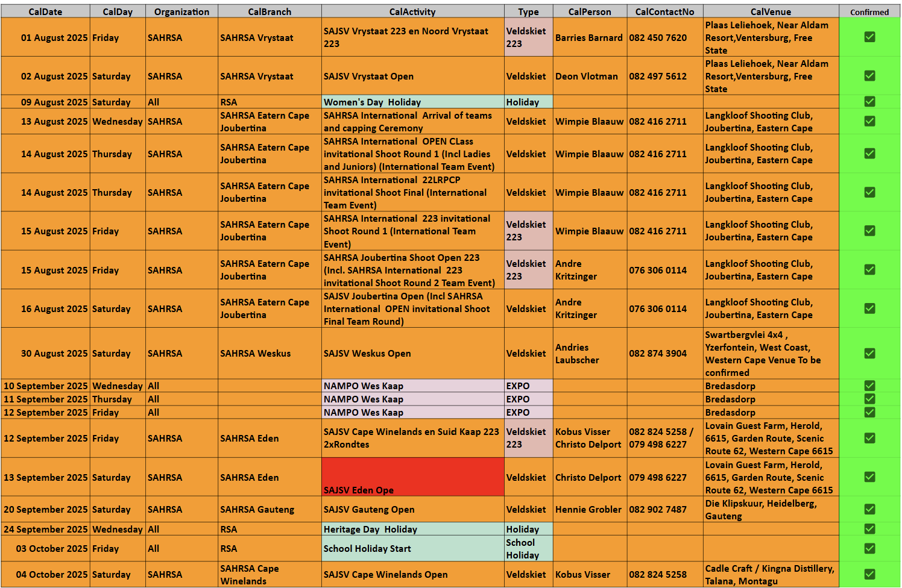Toggle Confirmed box for 16 August 2025
The height and width of the screenshot is (588, 902).
point(869,308)
